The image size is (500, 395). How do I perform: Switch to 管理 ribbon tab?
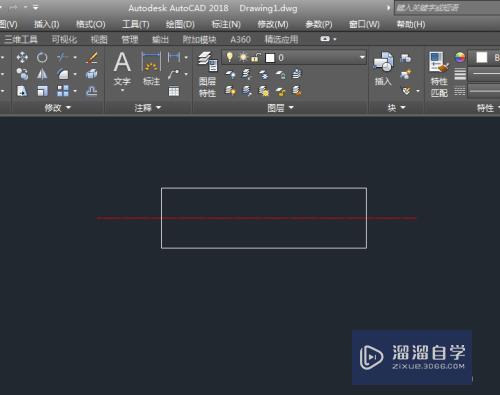click(130, 39)
